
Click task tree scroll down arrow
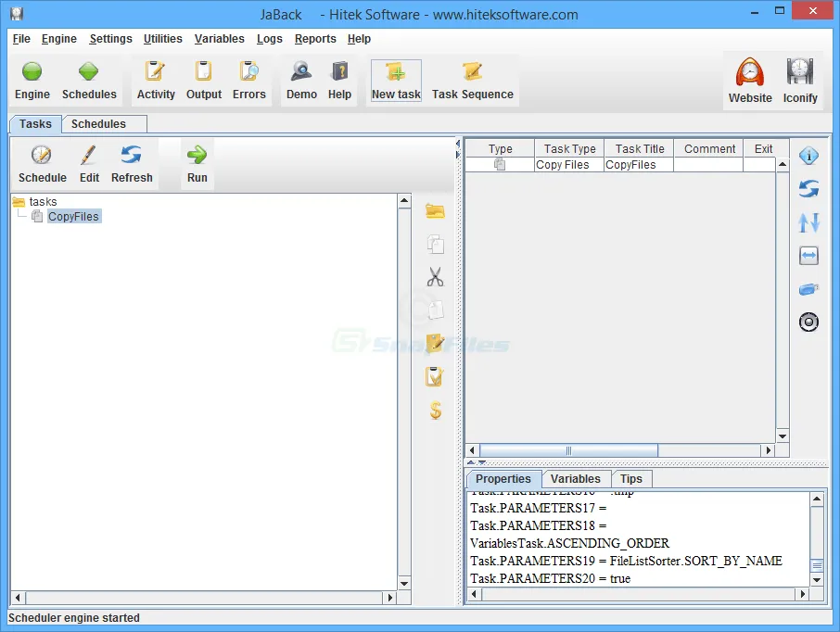click(404, 584)
